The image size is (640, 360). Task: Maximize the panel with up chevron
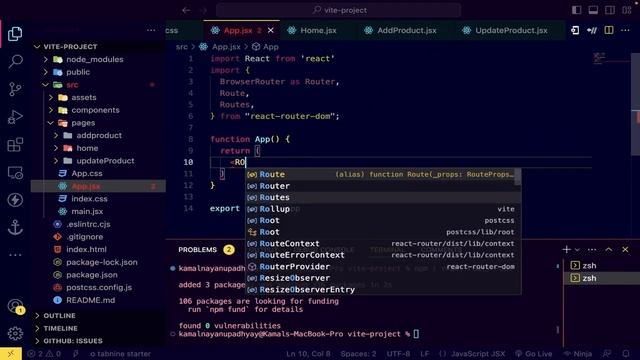click(x=609, y=249)
